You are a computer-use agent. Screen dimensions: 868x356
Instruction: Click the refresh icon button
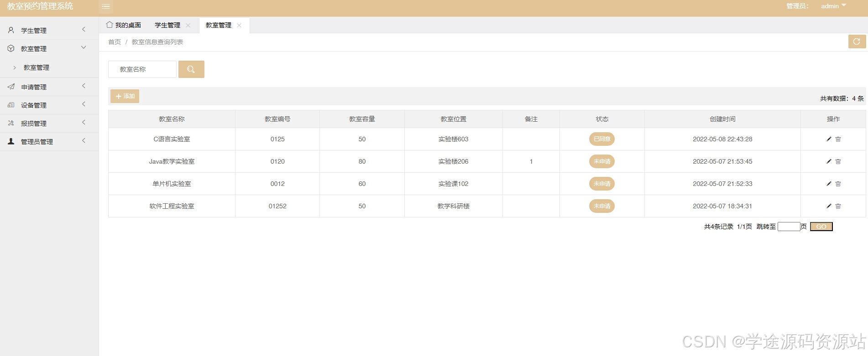857,41
